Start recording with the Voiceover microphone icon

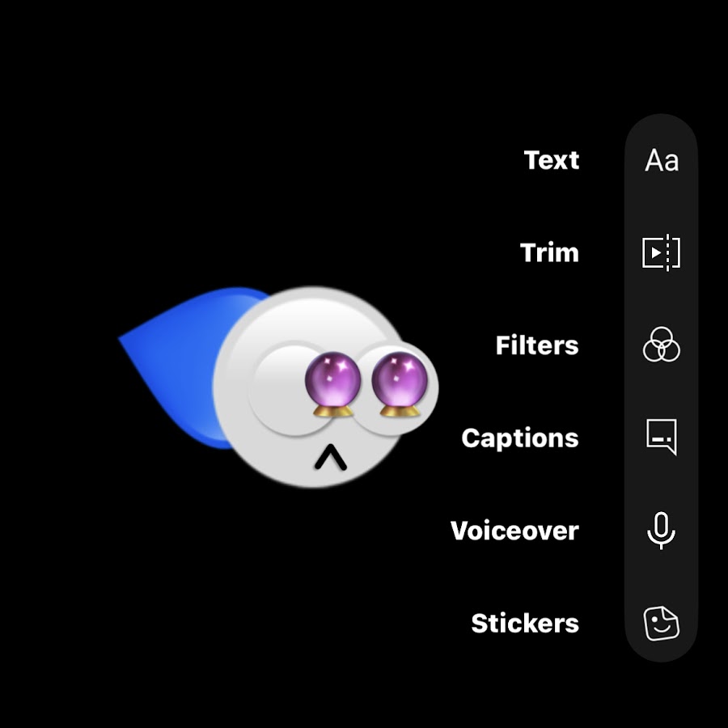point(661,530)
